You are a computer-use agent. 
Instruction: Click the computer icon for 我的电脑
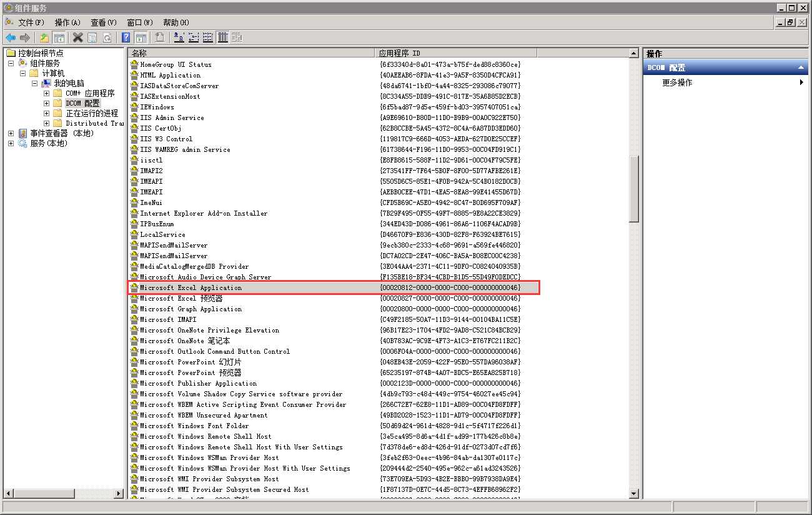click(x=46, y=83)
